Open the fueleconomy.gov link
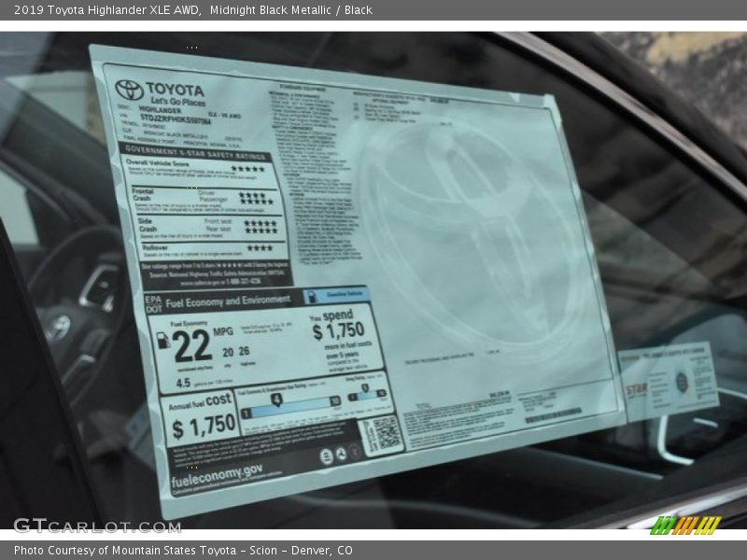This screenshot has height=560, width=747. point(217,478)
